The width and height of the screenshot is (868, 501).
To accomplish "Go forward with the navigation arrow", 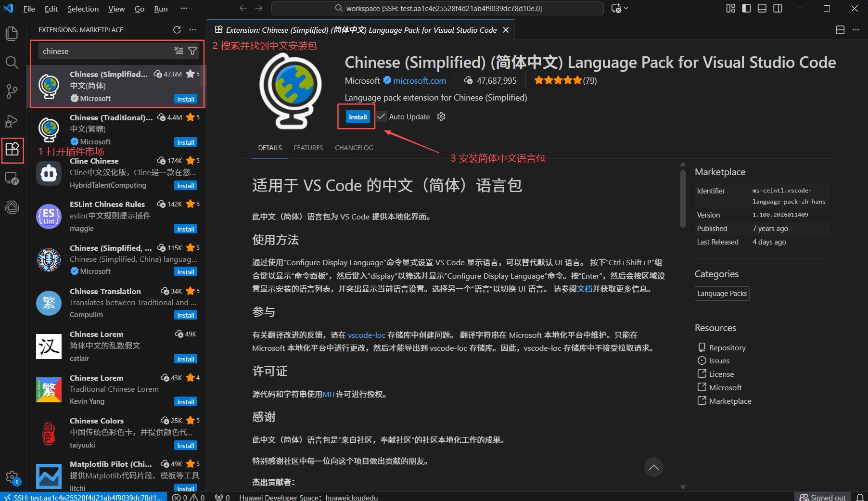I will (259, 8).
